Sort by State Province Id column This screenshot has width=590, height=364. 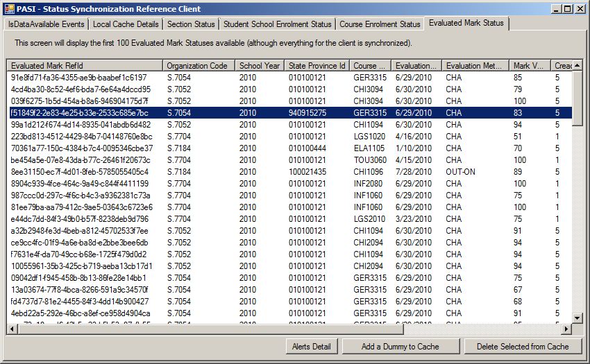317,66
